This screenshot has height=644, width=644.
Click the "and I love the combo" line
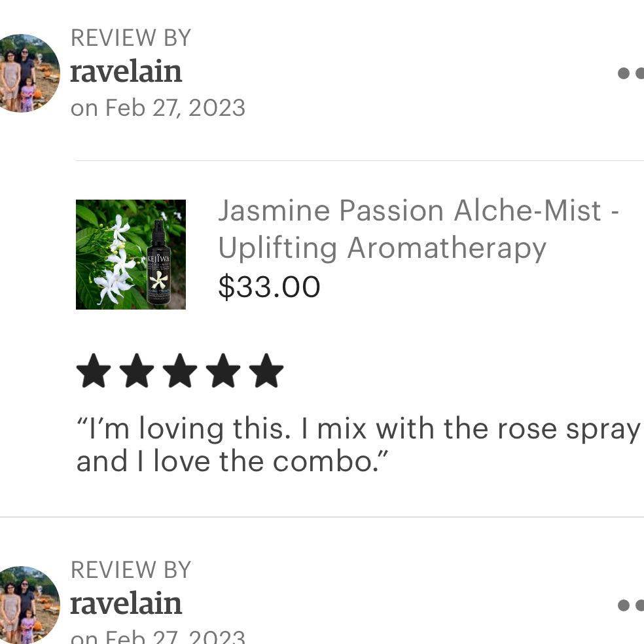232,461
